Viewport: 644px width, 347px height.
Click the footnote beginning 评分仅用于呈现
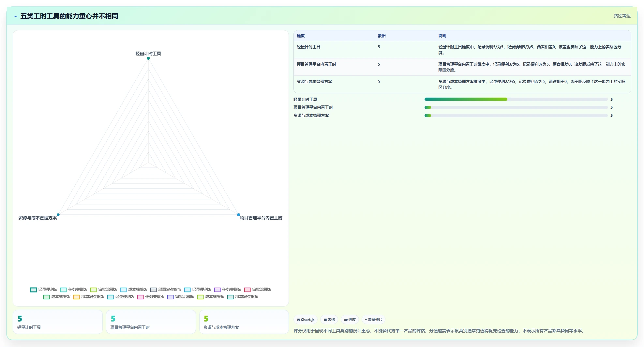click(x=439, y=331)
